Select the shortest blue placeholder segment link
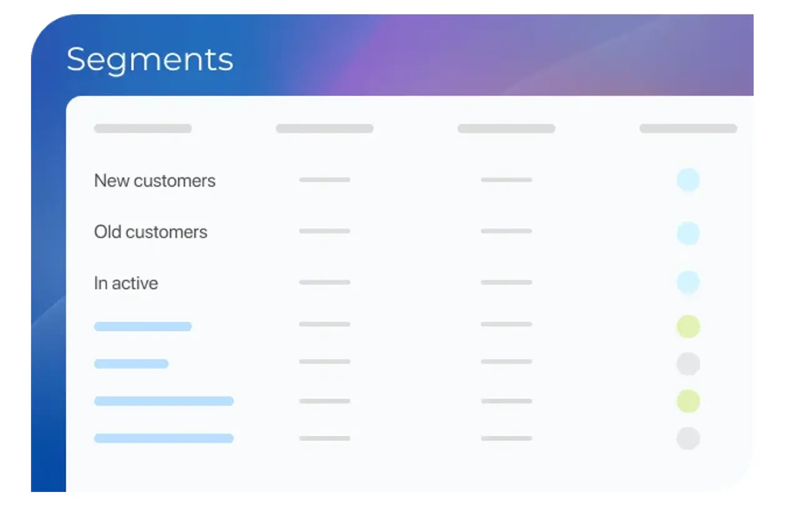This screenshot has width=812, height=510. click(131, 364)
